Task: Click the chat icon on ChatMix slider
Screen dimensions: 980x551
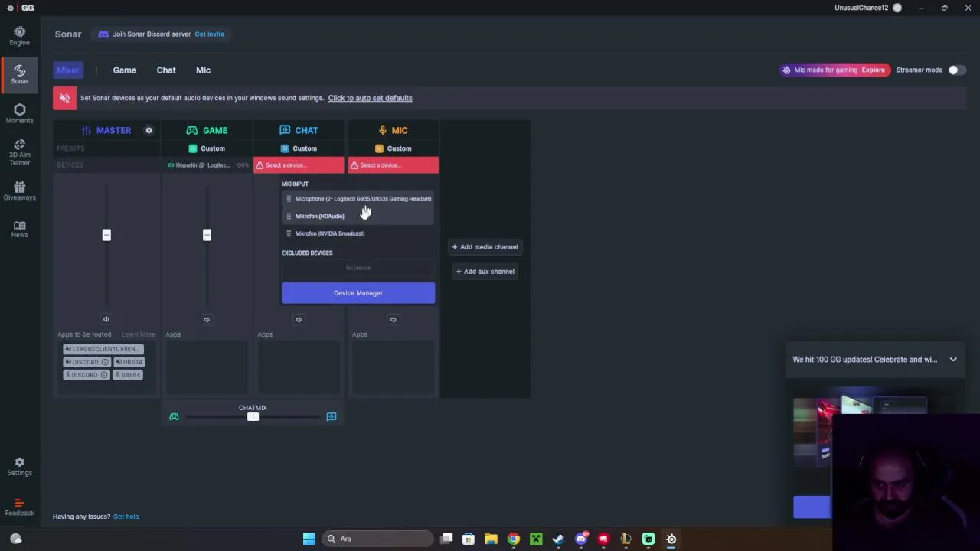Action: click(332, 416)
